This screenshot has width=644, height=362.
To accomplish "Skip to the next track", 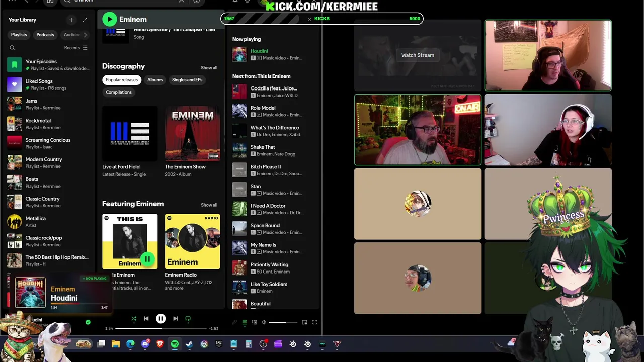I will click(175, 319).
